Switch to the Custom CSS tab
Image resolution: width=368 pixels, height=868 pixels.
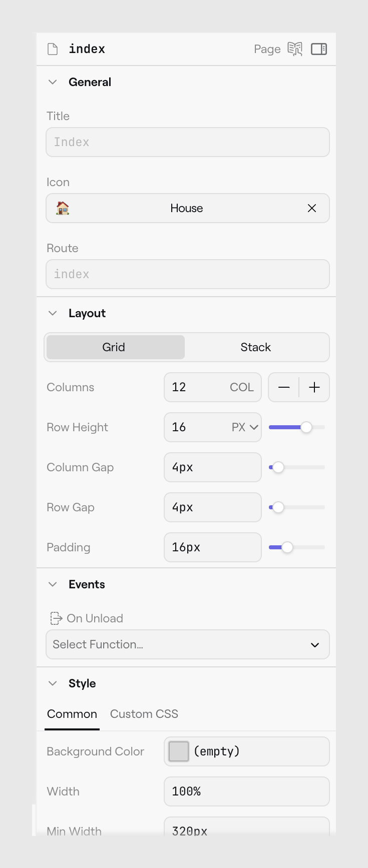tap(144, 714)
